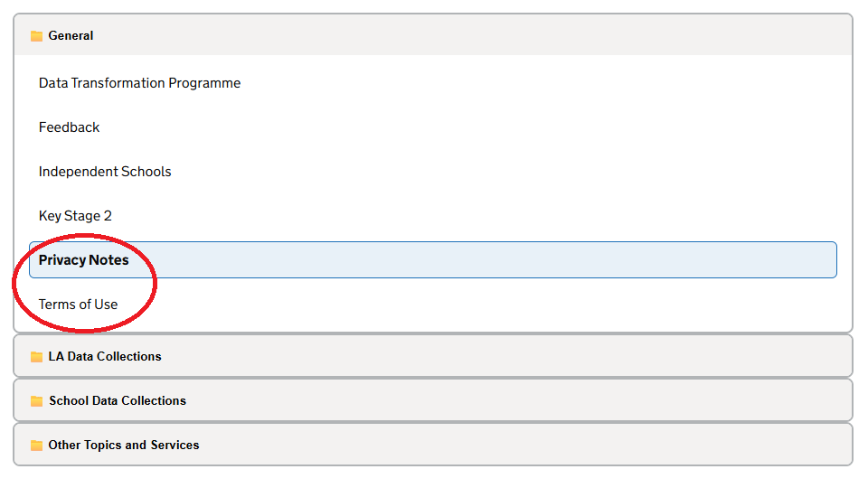Expand the School Data Collections section label
This screenshot has width=868, height=488.
(118, 400)
